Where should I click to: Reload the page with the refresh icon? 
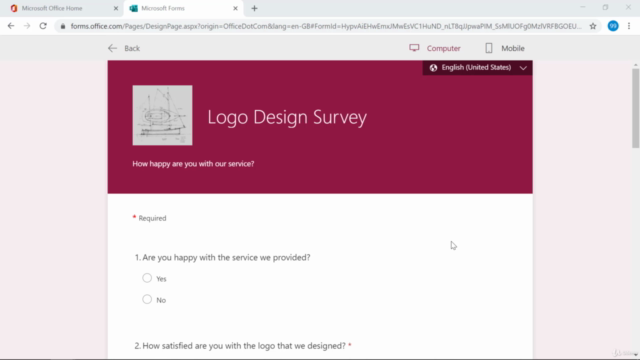point(43,26)
